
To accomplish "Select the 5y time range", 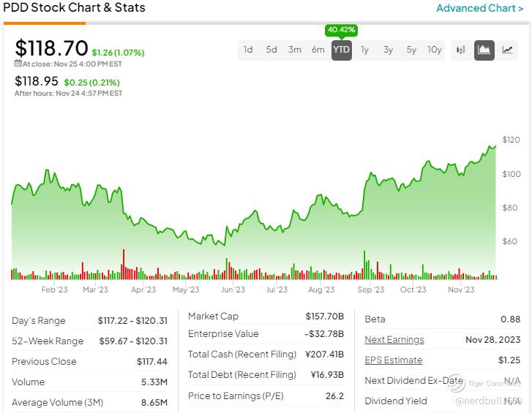I will pos(411,50).
